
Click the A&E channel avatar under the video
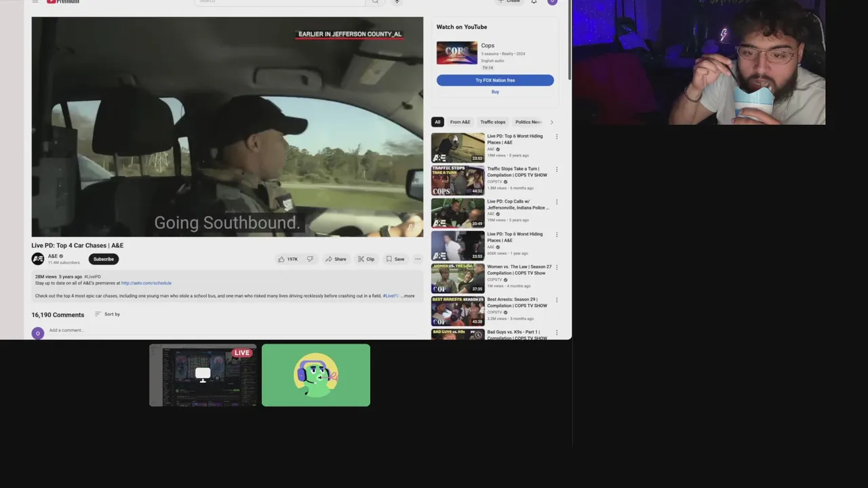click(38, 259)
